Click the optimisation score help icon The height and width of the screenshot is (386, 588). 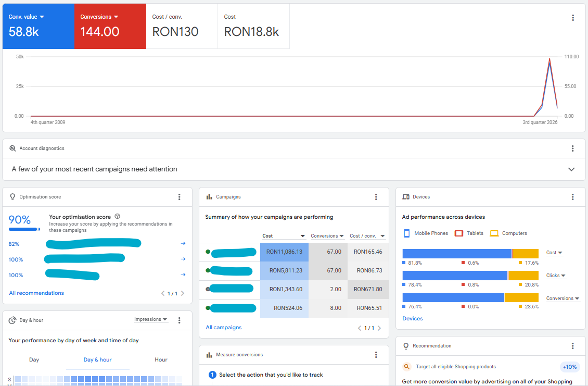click(x=118, y=216)
